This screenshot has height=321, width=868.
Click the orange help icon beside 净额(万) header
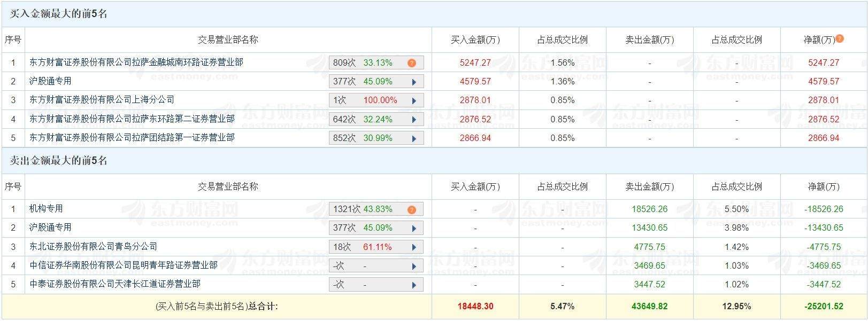coord(840,38)
